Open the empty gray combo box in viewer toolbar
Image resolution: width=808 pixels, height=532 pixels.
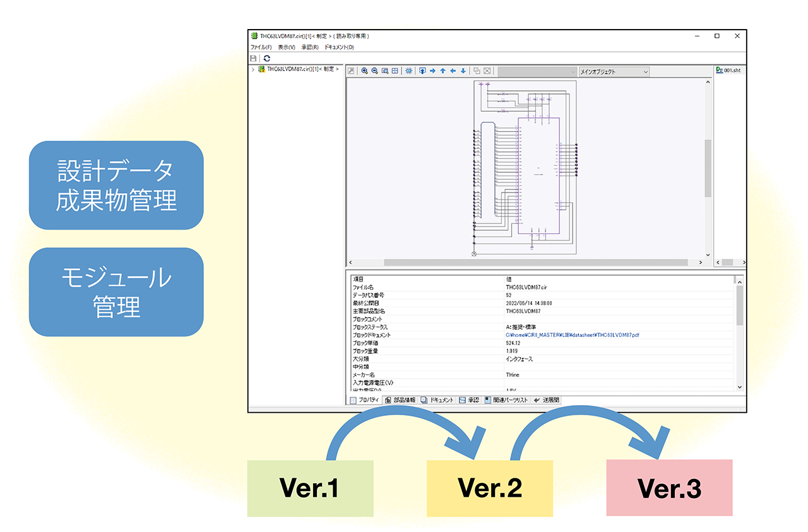click(x=537, y=72)
